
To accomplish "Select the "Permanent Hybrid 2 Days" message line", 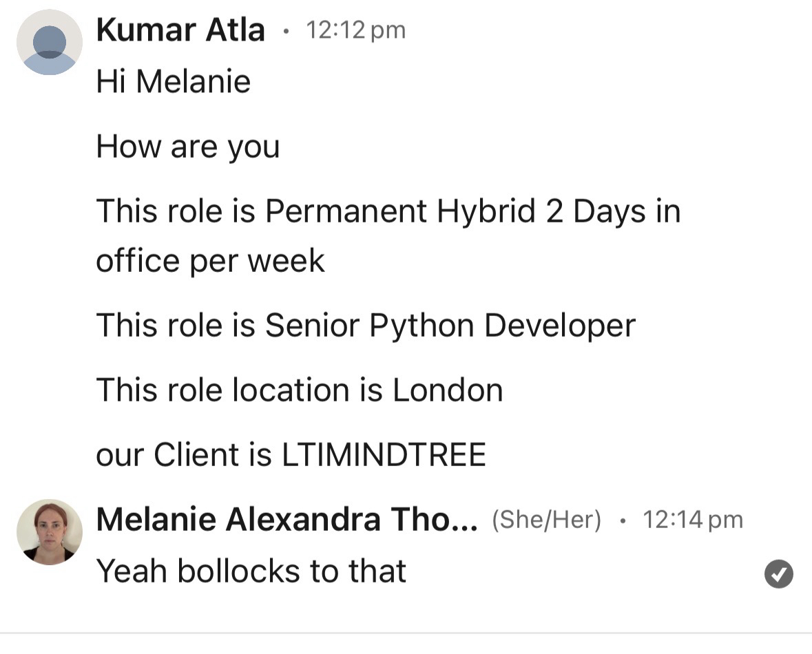I will click(x=388, y=211).
